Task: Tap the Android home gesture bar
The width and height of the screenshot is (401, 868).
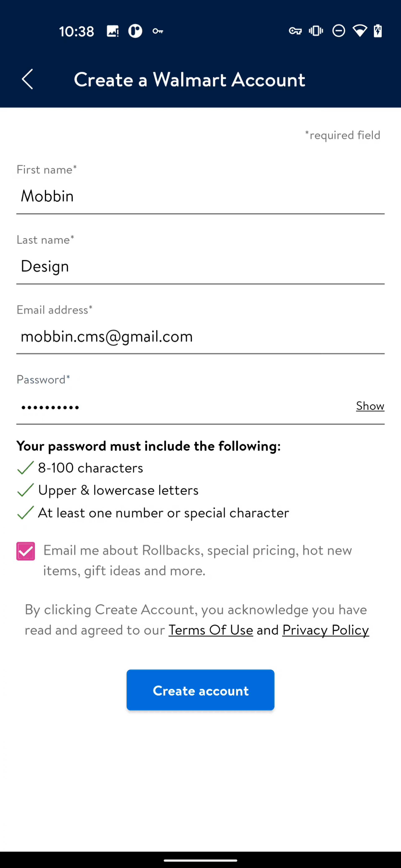Action: (200, 860)
